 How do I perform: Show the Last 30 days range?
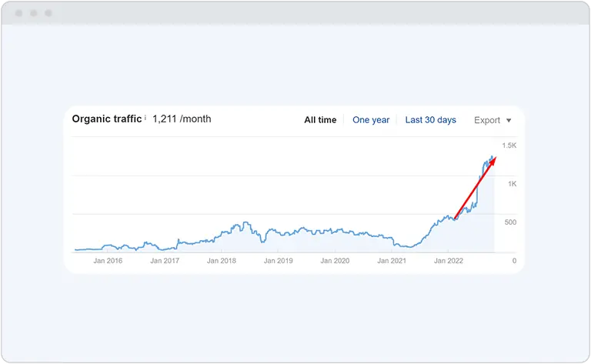[x=430, y=120]
